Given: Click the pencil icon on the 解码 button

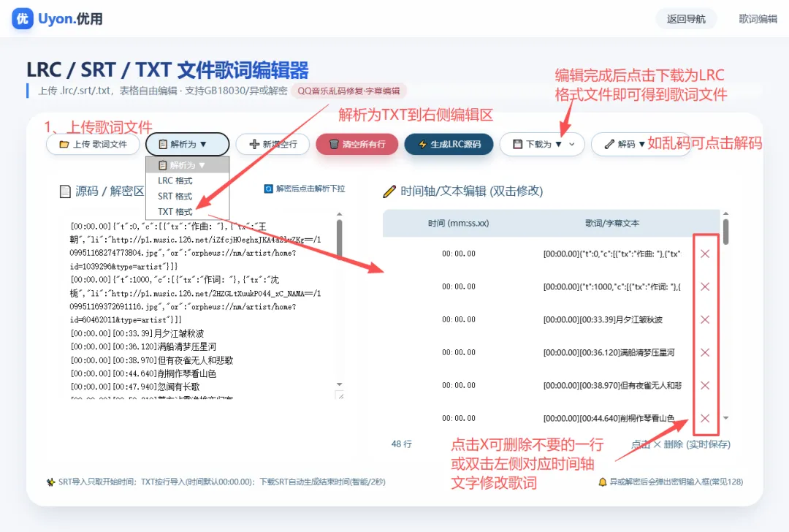Looking at the screenshot, I should point(609,145).
